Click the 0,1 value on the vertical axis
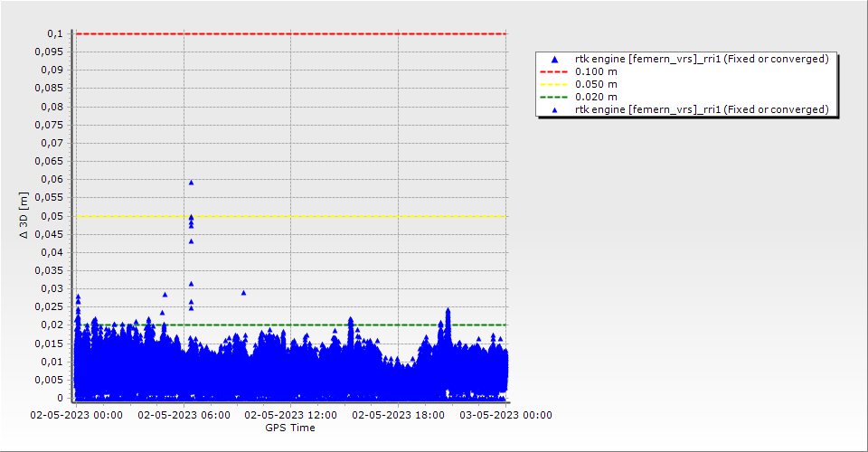Image resolution: width=868 pixels, height=452 pixels. coord(55,33)
